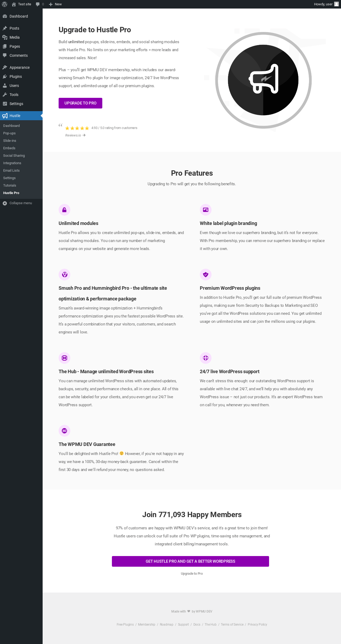The height and width of the screenshot is (644, 341).
Task: Click the Hustle megaphone hero image
Action: tap(263, 80)
